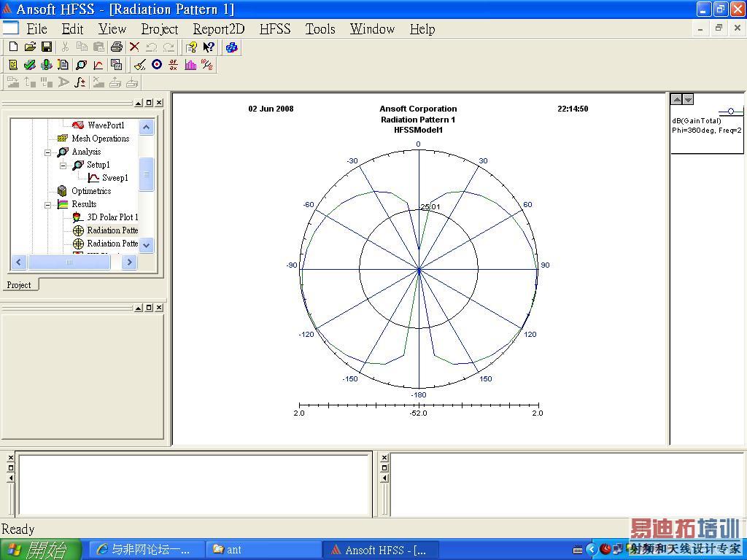Viewport: 747px width, 560px height.
Task: Open the HFSS menu
Action: pos(274,29)
